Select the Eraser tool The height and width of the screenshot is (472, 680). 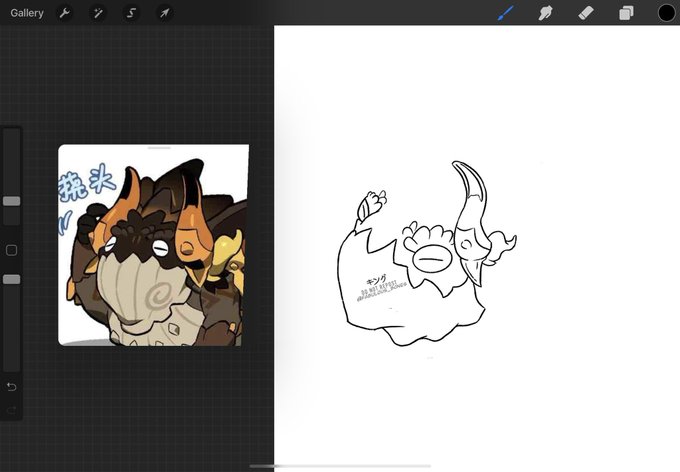(x=585, y=13)
